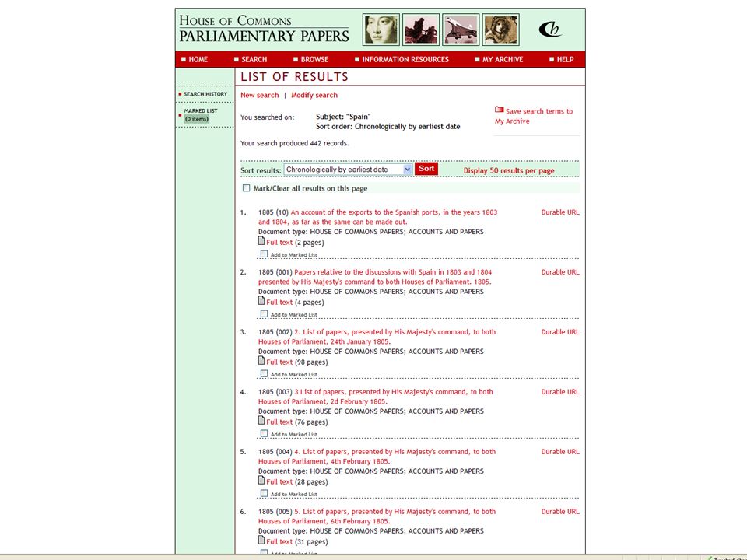Click 'Sort order: Chronologically by earliest date' text

(388, 127)
